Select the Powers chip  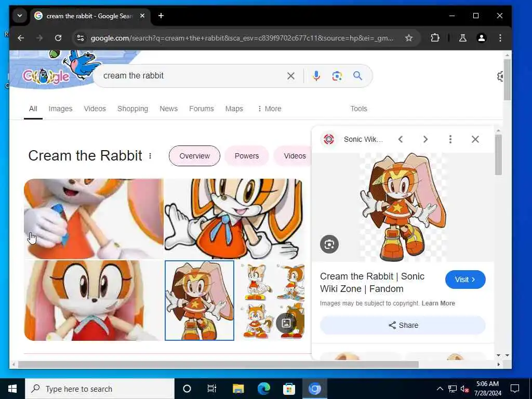click(x=247, y=156)
